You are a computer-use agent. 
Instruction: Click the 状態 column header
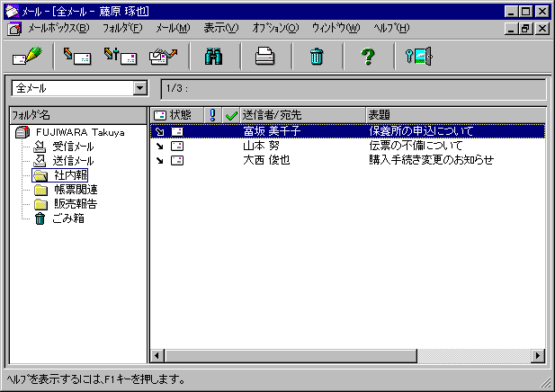click(177, 115)
